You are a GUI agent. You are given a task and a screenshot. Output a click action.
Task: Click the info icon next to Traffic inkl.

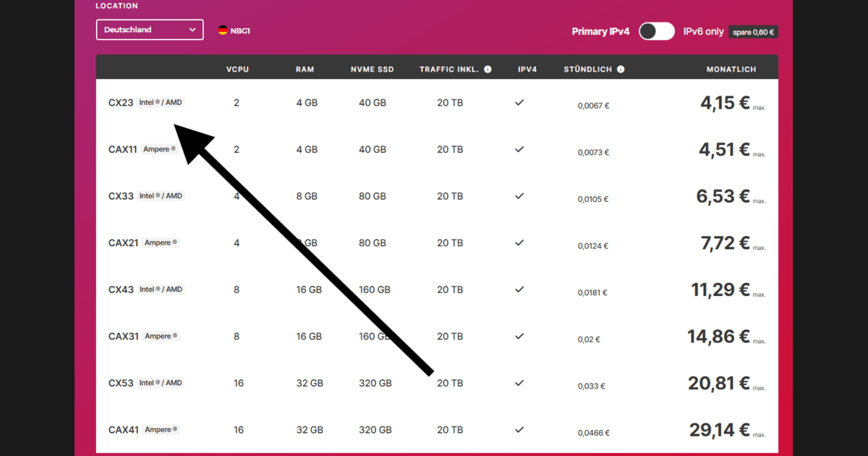click(x=488, y=69)
